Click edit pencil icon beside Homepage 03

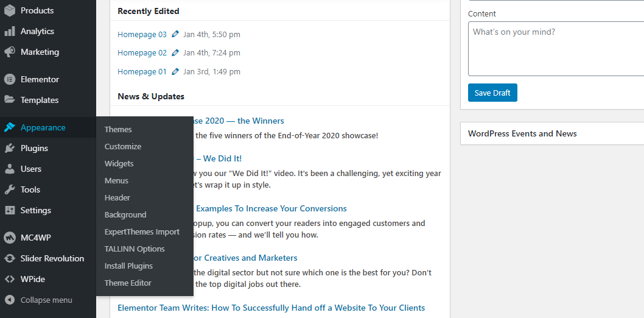(175, 35)
